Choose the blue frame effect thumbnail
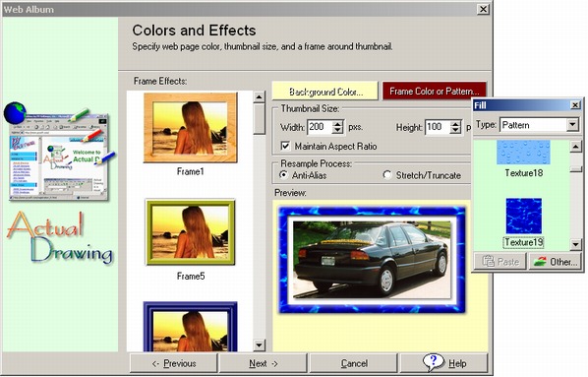 point(191,326)
